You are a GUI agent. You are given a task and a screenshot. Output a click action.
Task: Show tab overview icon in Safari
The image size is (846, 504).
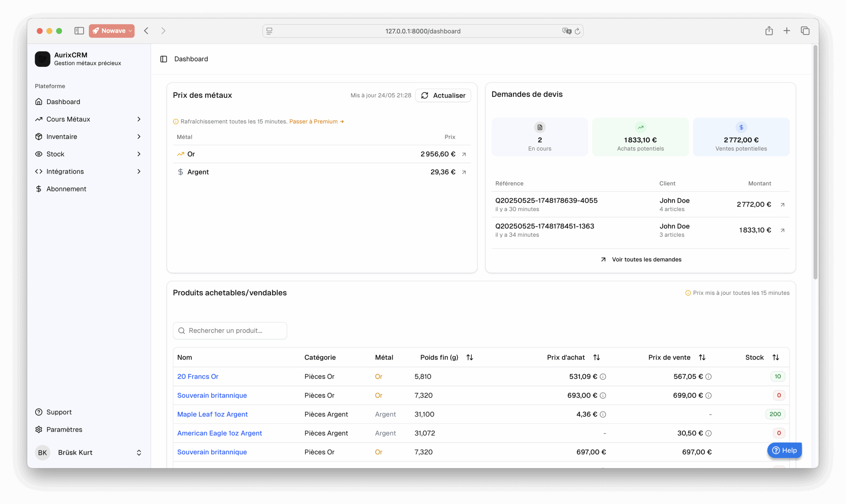[x=805, y=31]
